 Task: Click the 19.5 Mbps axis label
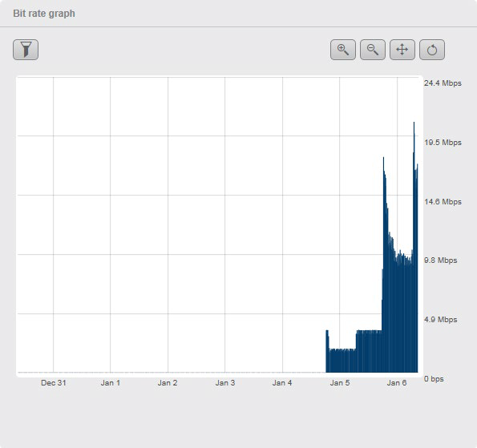pos(443,143)
